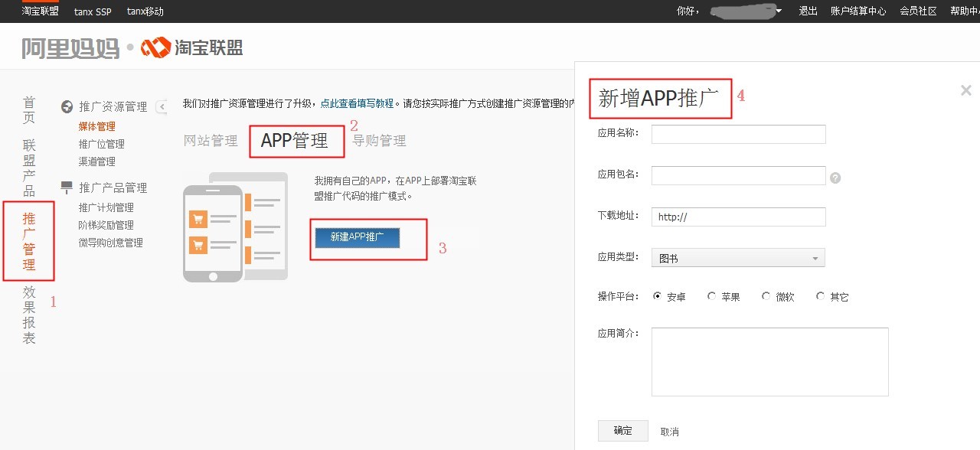
Task: Confirm the form with the 确定 button
Action: [623, 431]
